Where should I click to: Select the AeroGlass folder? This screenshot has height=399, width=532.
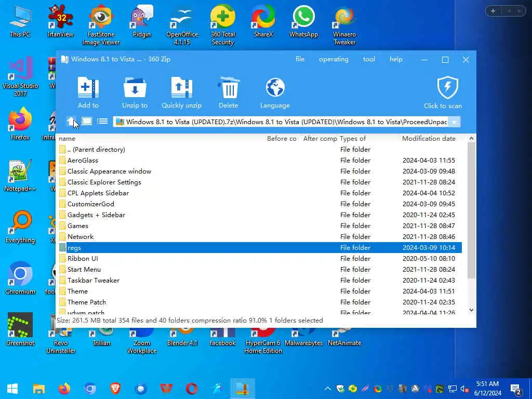(260, 160)
